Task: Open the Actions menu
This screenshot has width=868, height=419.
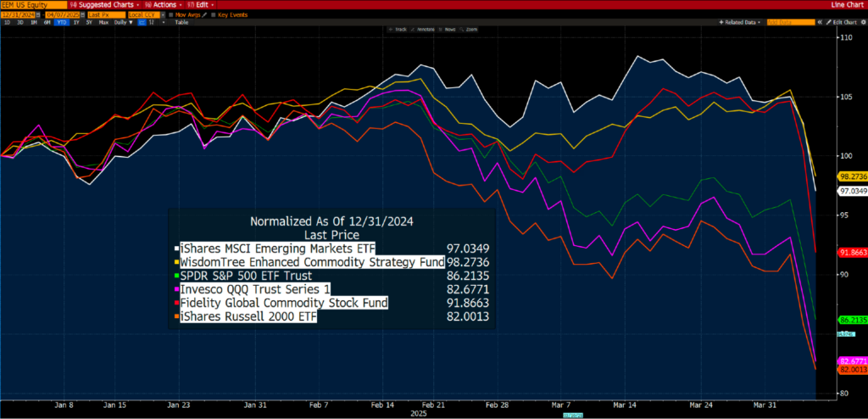Action: (x=164, y=5)
